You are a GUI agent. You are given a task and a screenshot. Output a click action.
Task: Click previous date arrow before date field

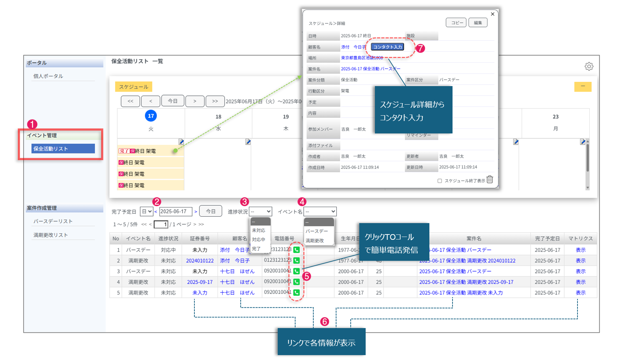(x=156, y=212)
